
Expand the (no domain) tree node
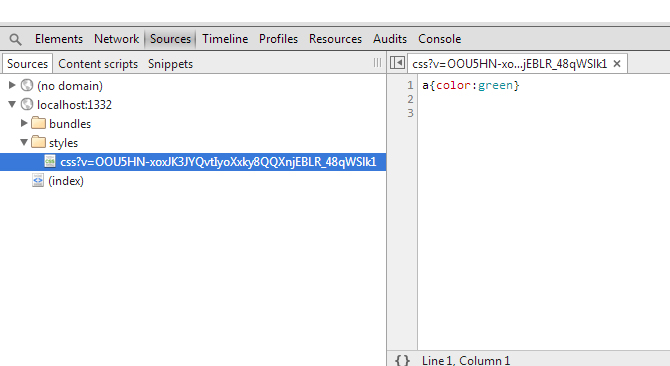click(x=12, y=85)
